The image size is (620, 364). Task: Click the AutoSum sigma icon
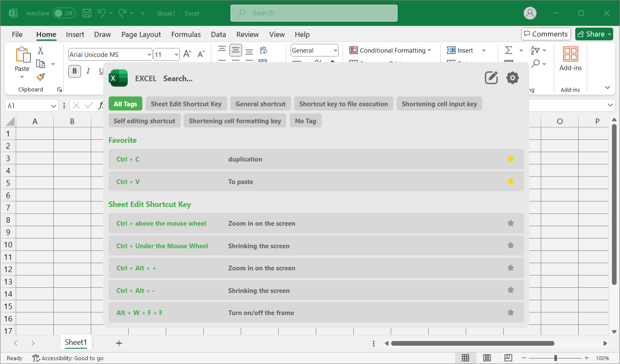pyautogui.click(x=509, y=50)
